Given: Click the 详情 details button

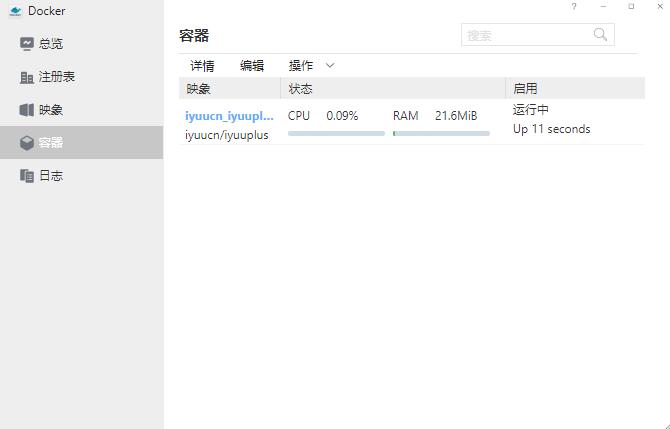Looking at the screenshot, I should coord(202,66).
